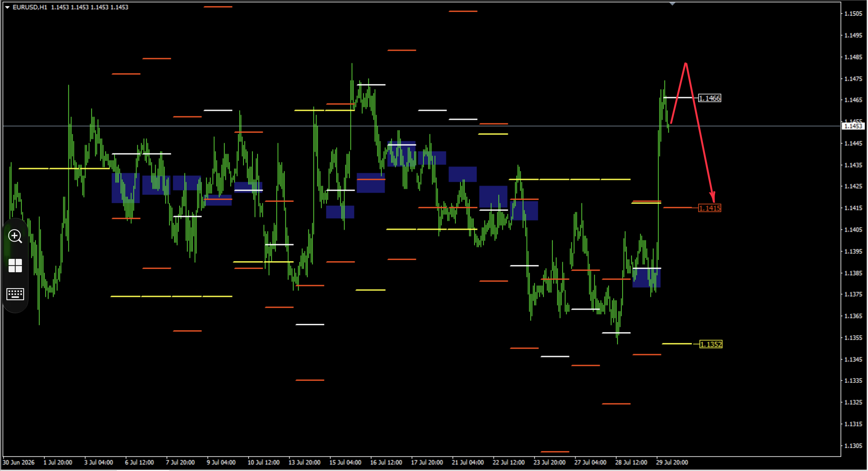Viewport: 868px width, 471px height.
Task: Select the 1.1352 yellow price label
Action: click(x=711, y=344)
